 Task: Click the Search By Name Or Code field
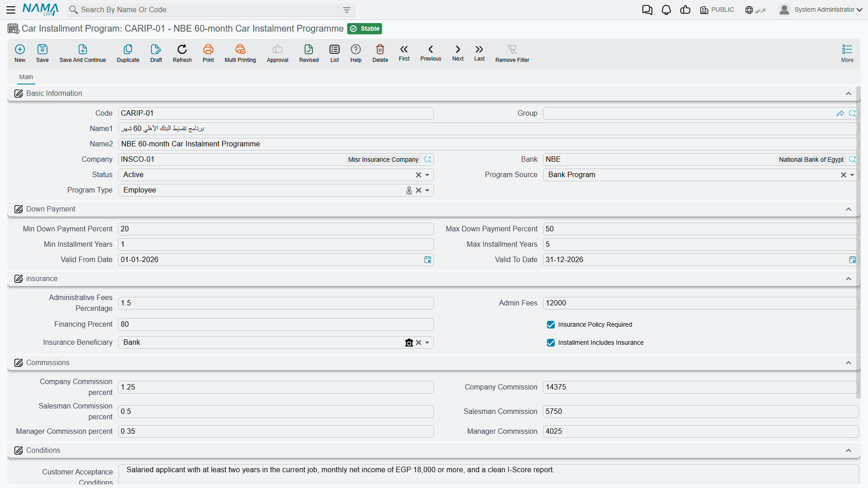point(210,10)
